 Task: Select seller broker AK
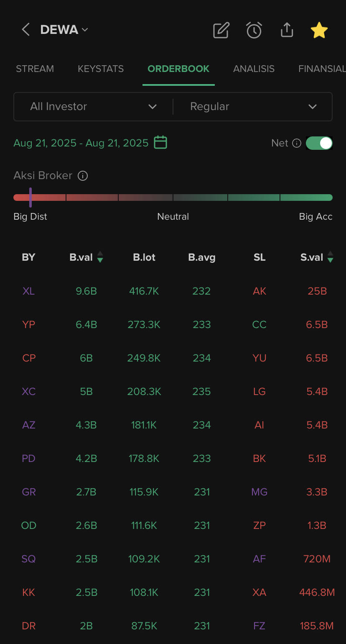[259, 291]
